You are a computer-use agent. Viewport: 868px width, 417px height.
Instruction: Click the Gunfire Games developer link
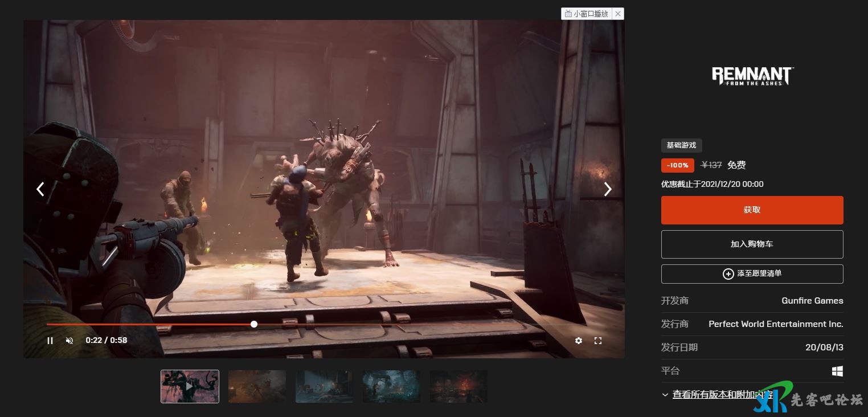tap(812, 301)
